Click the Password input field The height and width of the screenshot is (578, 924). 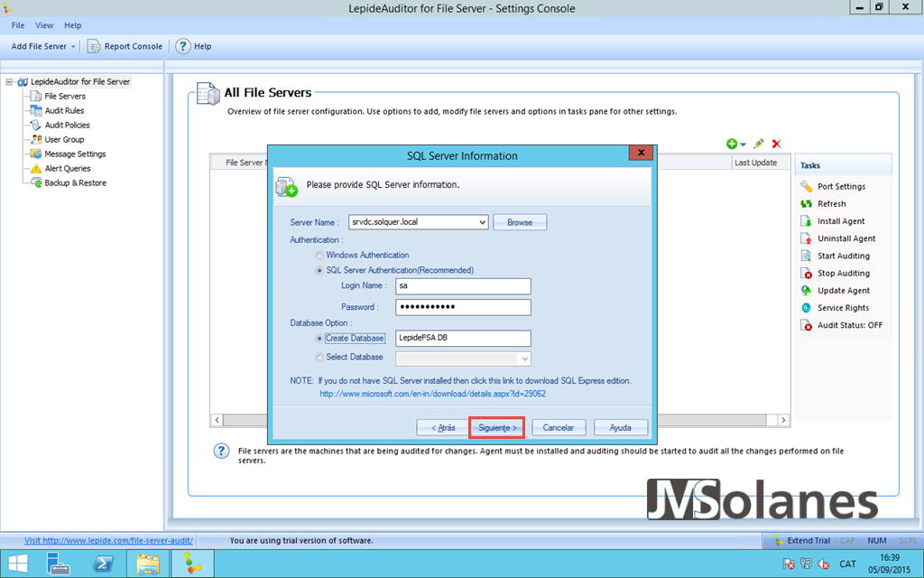pos(463,307)
